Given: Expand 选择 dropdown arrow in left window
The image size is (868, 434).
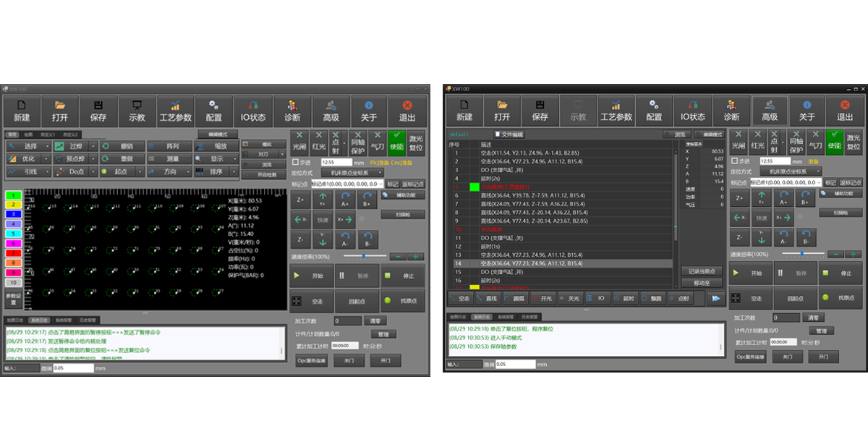Looking at the screenshot, I should click(x=46, y=146).
